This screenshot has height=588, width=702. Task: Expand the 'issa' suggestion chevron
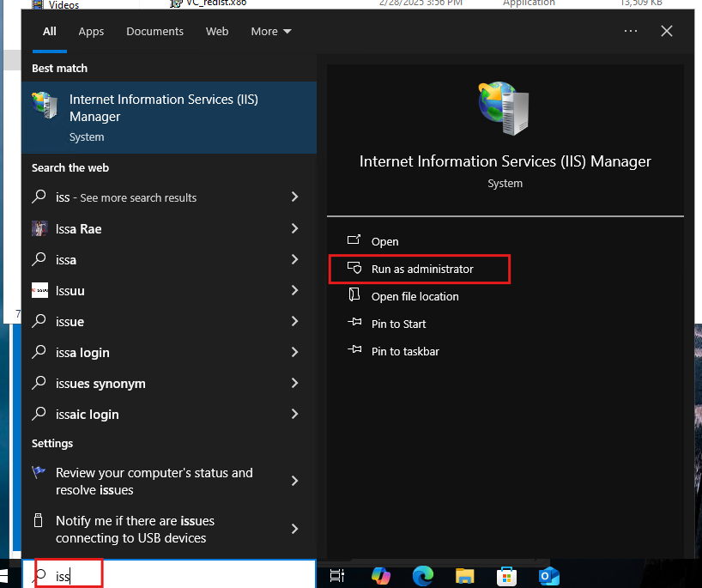(x=294, y=259)
